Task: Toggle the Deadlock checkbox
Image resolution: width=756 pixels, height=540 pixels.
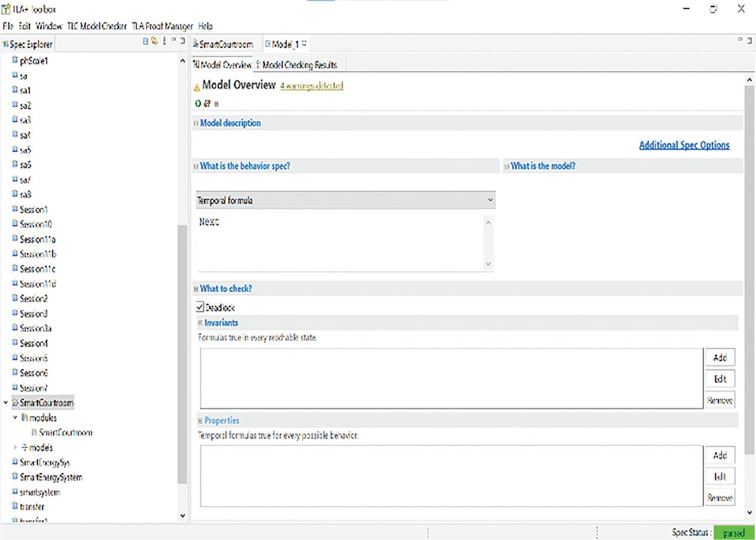Action: pos(200,307)
